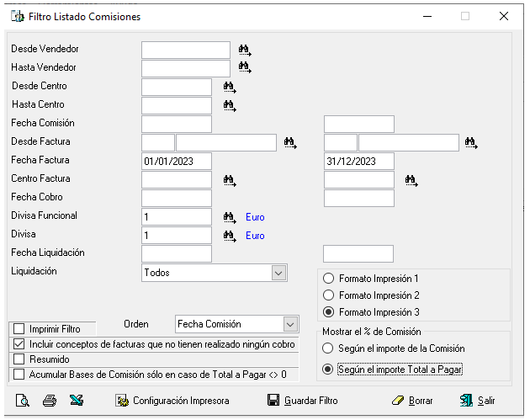Open the second Centro Factura lookup binoculars
This screenshot has height=420, width=530.
(x=411, y=180)
